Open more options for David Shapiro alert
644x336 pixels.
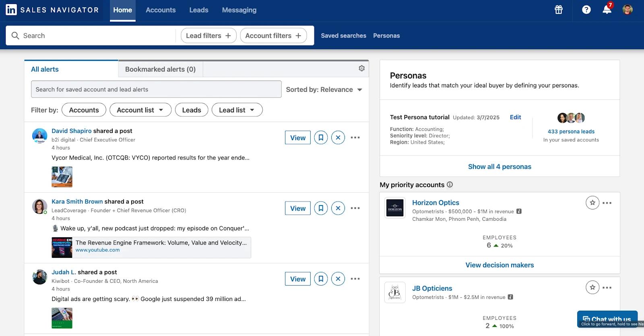tap(355, 137)
